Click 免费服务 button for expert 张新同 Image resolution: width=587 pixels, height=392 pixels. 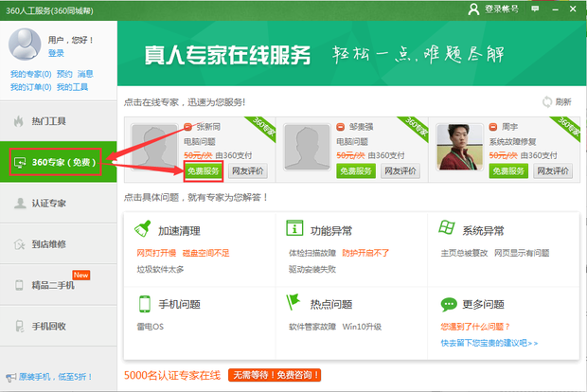[x=203, y=171]
